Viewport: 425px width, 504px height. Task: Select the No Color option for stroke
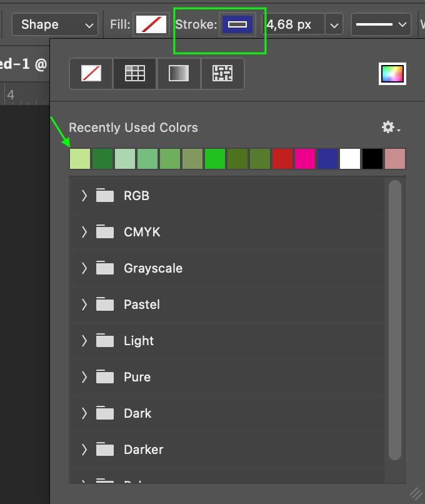click(x=90, y=73)
